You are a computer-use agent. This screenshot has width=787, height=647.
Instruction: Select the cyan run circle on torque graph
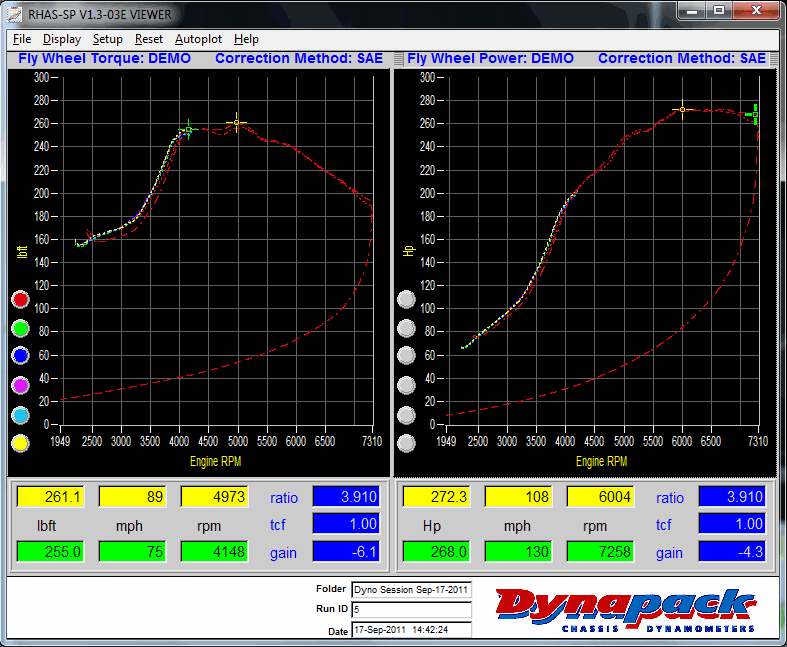click(x=21, y=414)
